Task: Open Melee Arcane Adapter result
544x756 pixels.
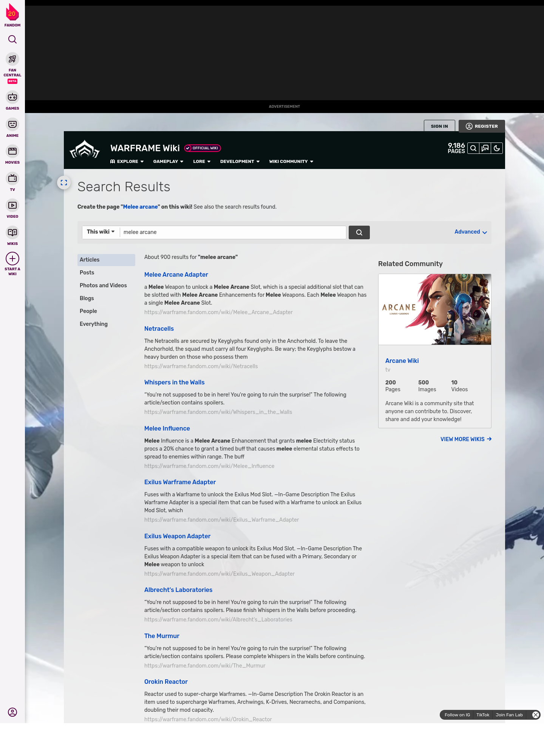Action: point(176,274)
